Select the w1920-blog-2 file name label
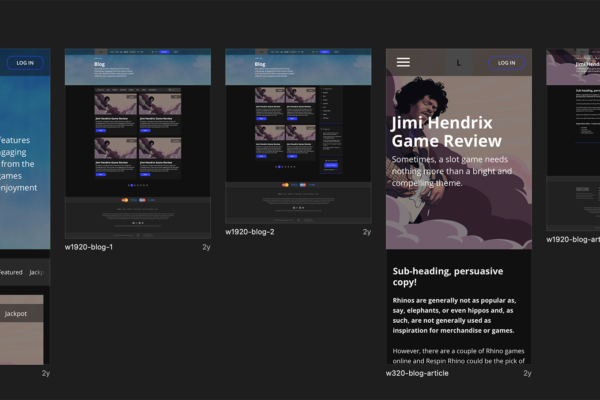 [249, 232]
